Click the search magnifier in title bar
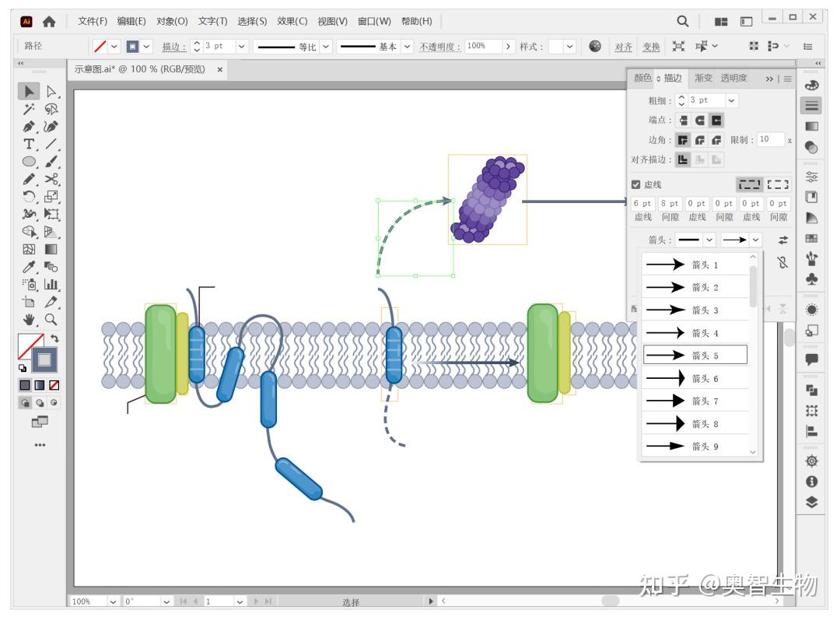The image size is (840, 620). 683,22
